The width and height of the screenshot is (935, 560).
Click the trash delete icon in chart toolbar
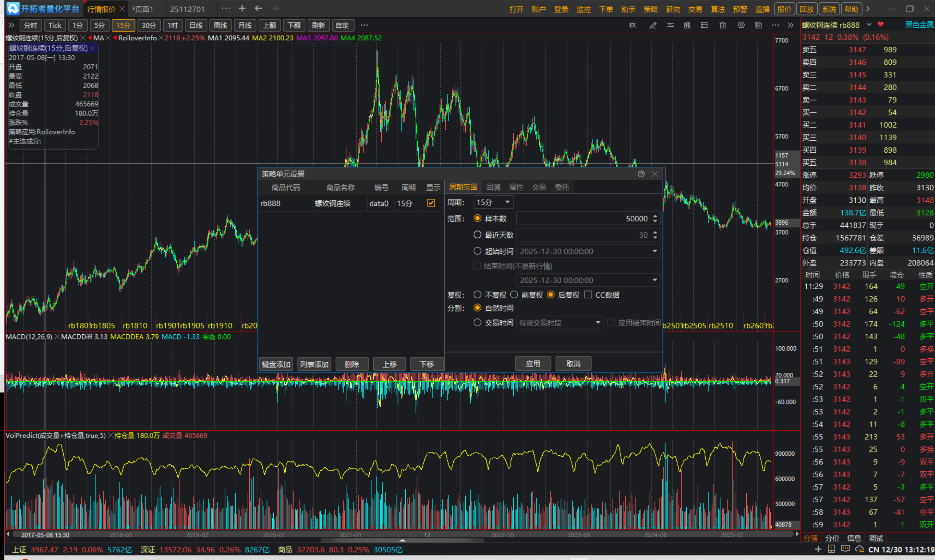point(722,25)
